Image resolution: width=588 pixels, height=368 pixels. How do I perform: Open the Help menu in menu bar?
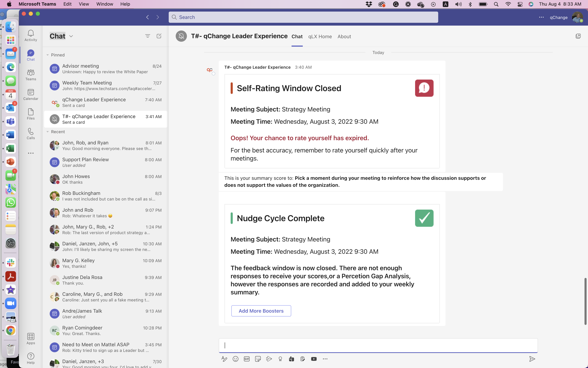[125, 4]
